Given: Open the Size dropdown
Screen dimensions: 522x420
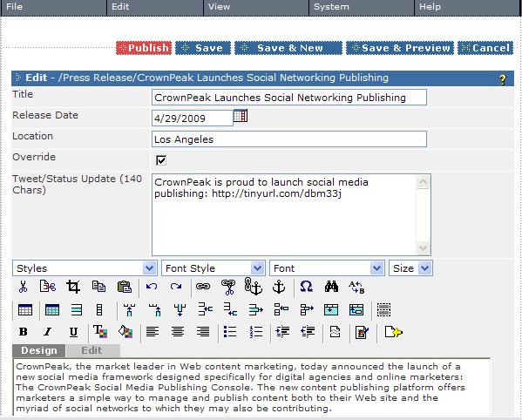Looking at the screenshot, I should (x=424, y=268).
